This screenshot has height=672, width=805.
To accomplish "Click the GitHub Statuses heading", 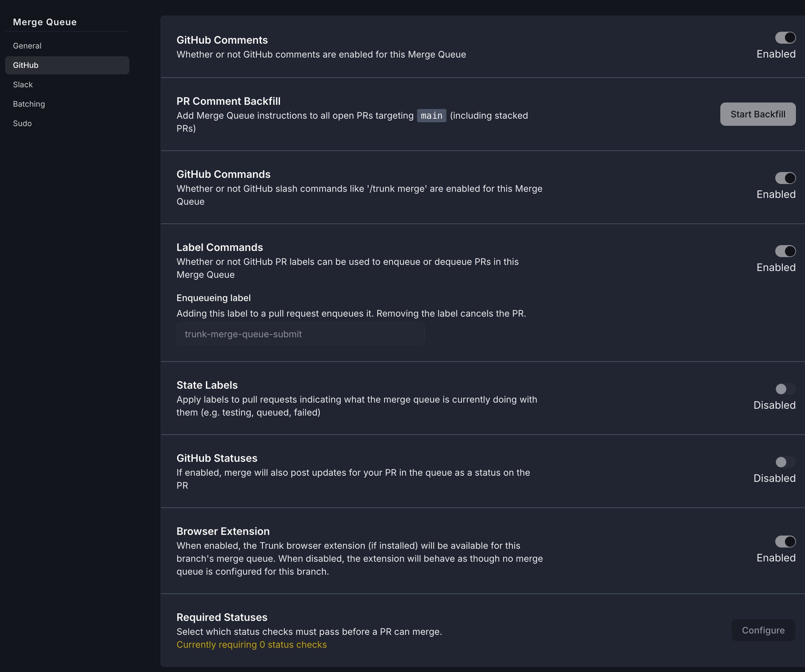I will [x=217, y=458].
